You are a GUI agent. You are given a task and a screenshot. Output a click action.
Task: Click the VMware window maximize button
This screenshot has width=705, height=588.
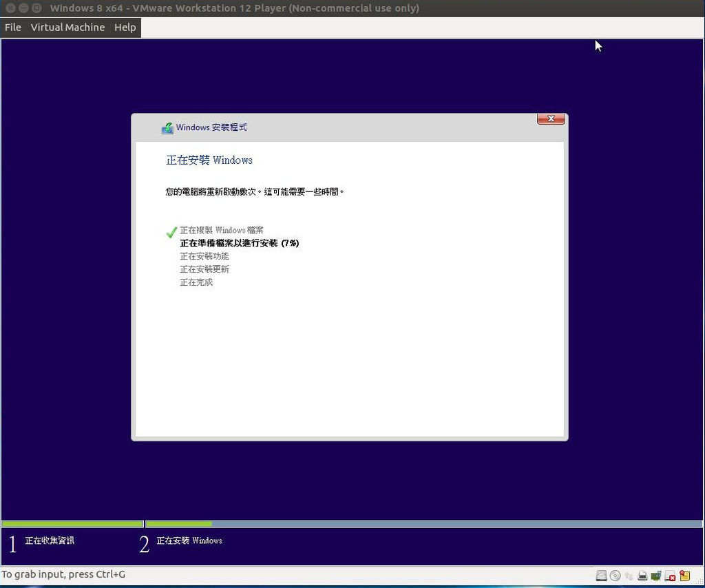coord(37,8)
